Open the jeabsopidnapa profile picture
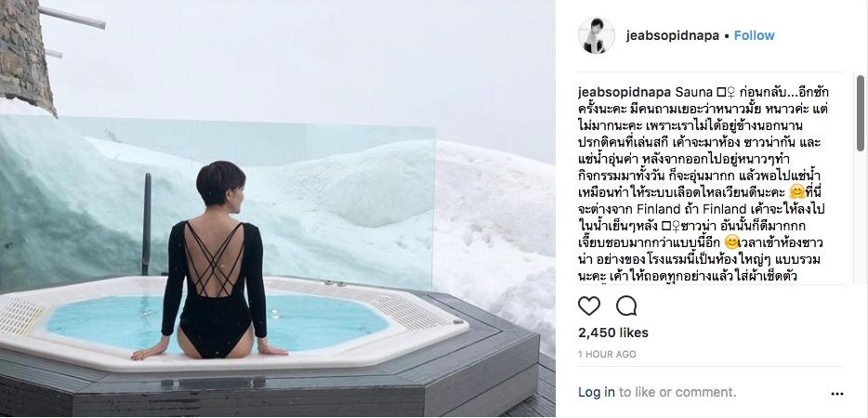 point(597,35)
